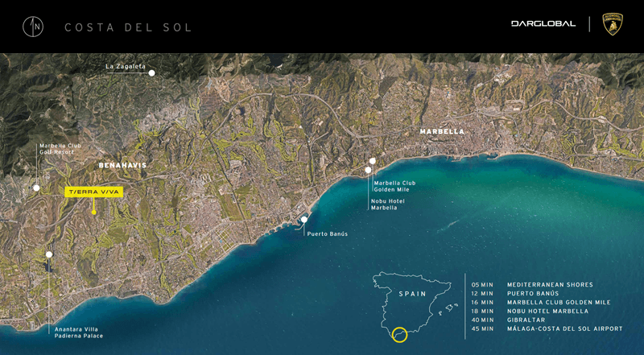
Task: Select the La Zagaleta map marker dot
Action: (151, 73)
